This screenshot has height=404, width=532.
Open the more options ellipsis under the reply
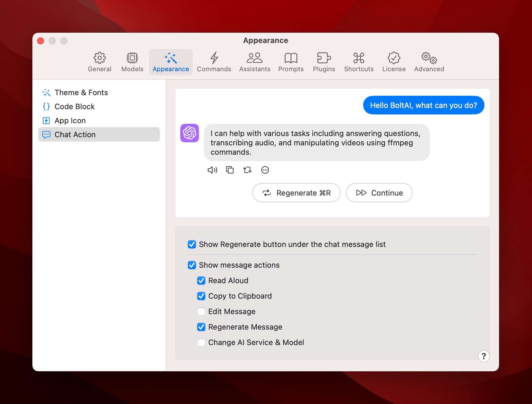click(x=265, y=170)
